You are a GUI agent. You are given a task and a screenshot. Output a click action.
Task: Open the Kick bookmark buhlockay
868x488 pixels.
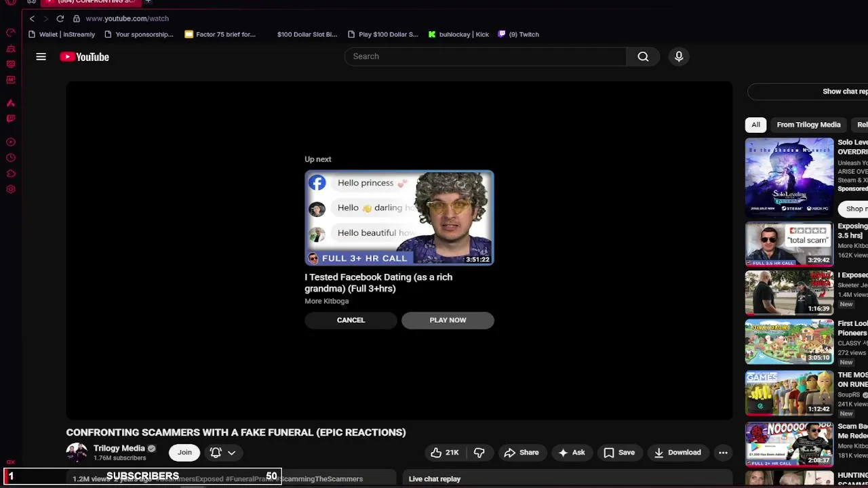click(458, 34)
